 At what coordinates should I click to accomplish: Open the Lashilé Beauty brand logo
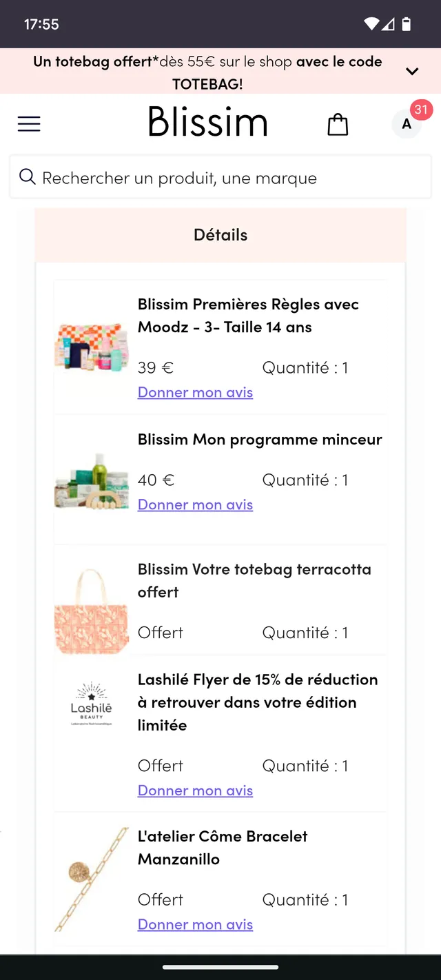(x=91, y=703)
